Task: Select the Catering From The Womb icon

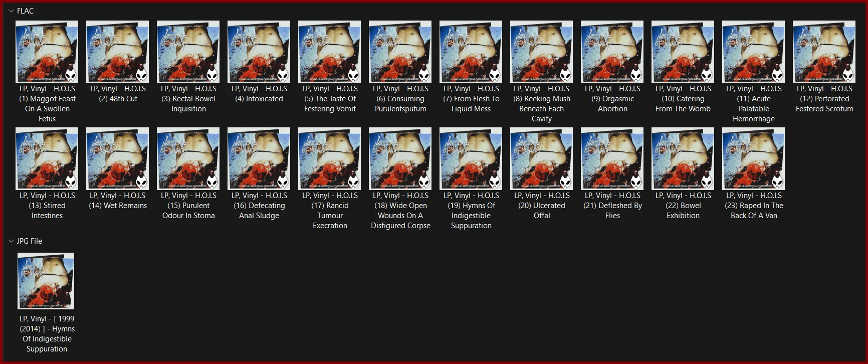Action: pyautogui.click(x=683, y=52)
